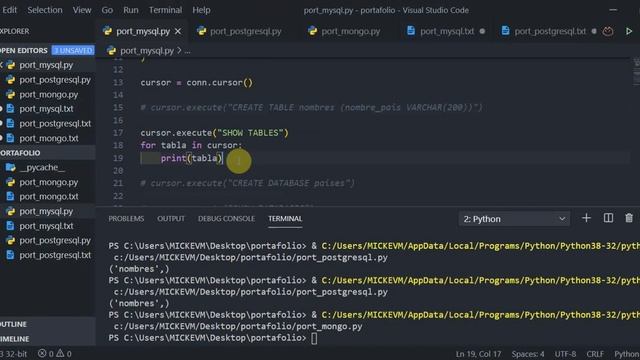Select the Terminal panel tab

pyautogui.click(x=285, y=219)
